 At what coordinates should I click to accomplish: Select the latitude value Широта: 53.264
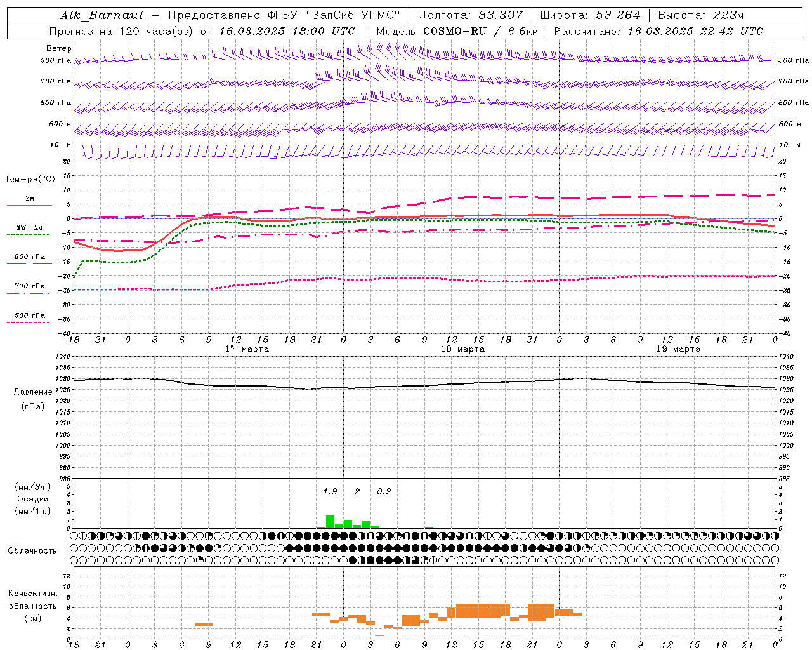coord(591,15)
